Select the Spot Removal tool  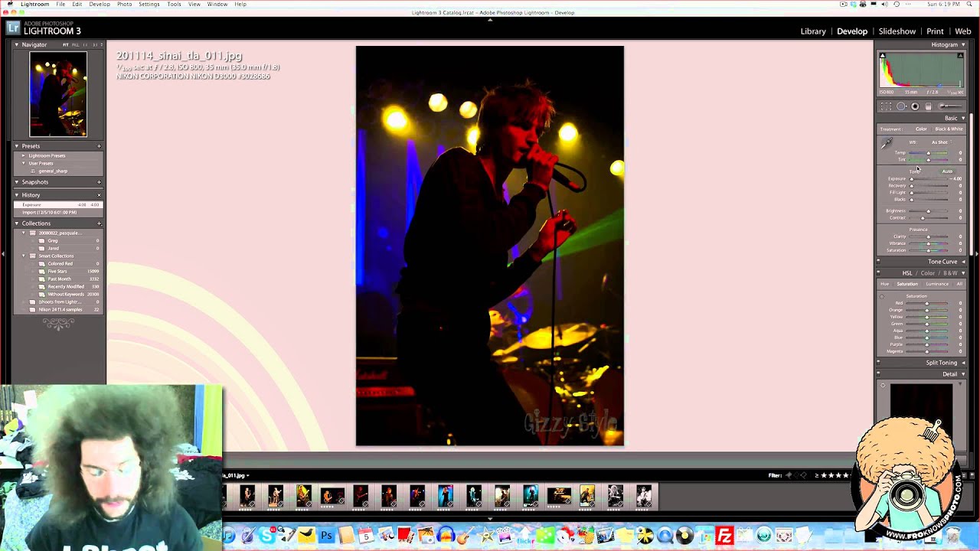[x=901, y=106]
